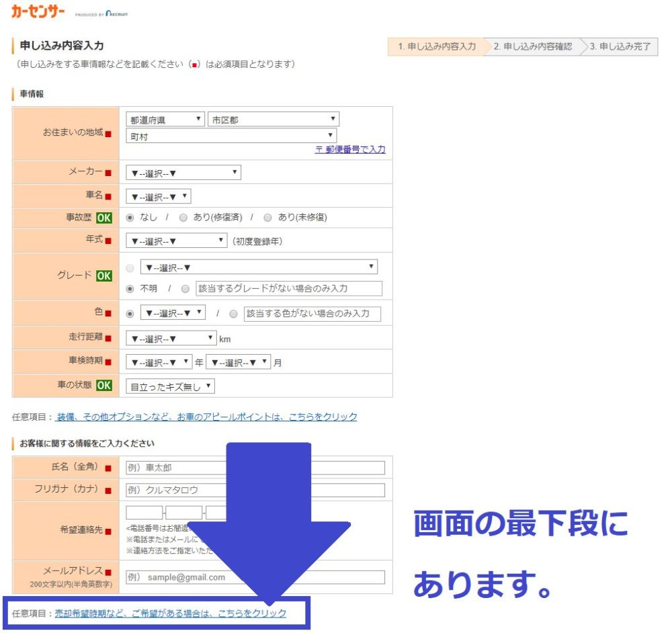Open the 車の状態 dropdown
This screenshot has width=672, height=633.
170,386
